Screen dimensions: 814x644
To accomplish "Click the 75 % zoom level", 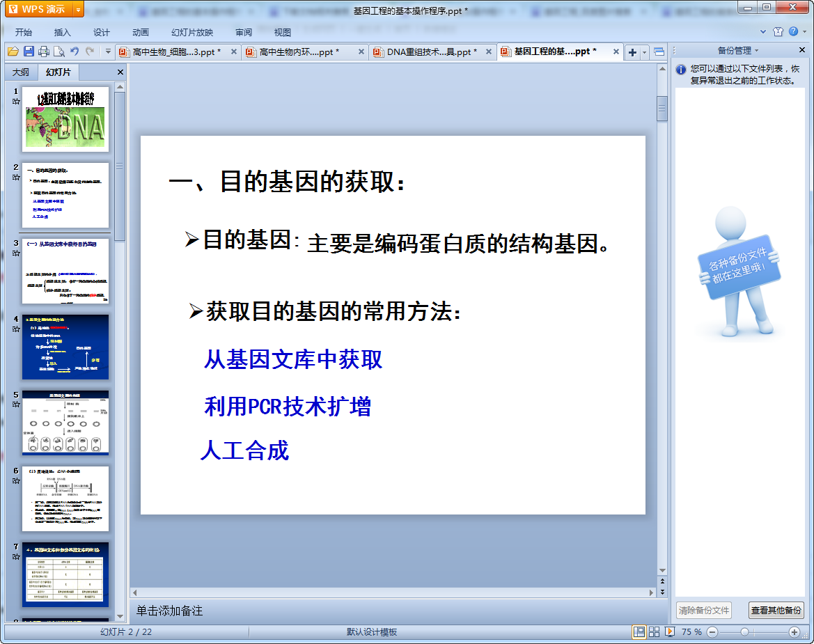I will [x=691, y=632].
